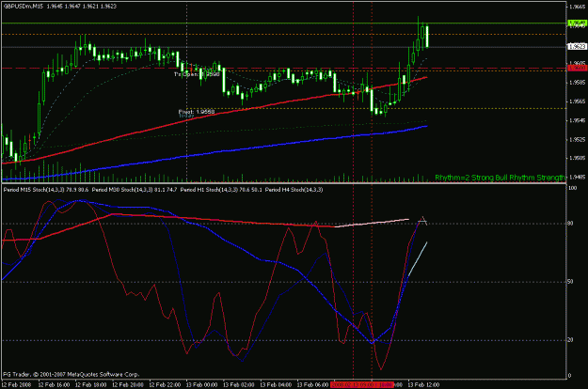Click the stochastic 50 level label
Viewport: 588px width, 389px height.
571,282
